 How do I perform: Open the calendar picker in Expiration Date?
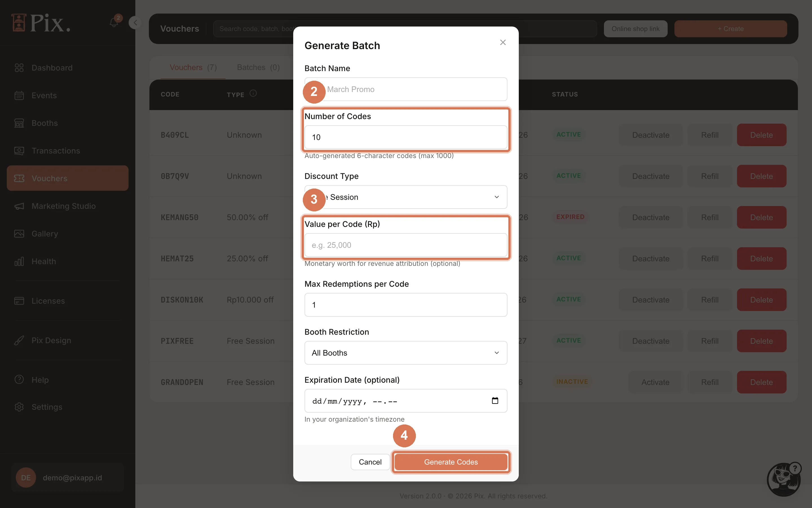click(x=495, y=400)
